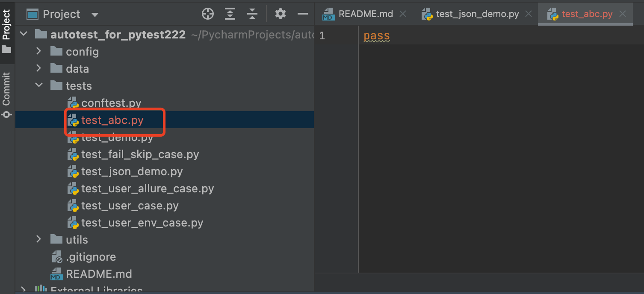Screen dimensions: 644x294
Task: Expand the data folder arrow
Action: 39,68
